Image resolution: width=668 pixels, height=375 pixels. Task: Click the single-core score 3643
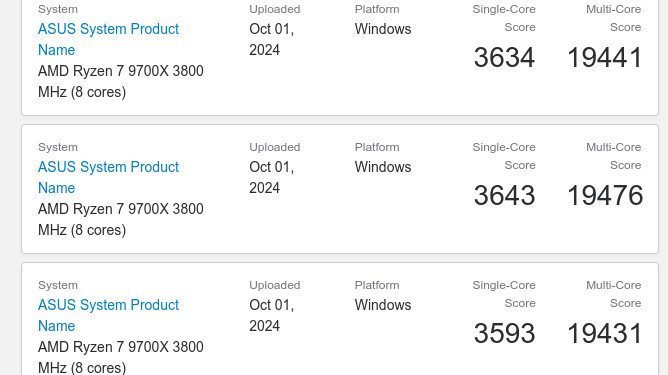pos(504,195)
